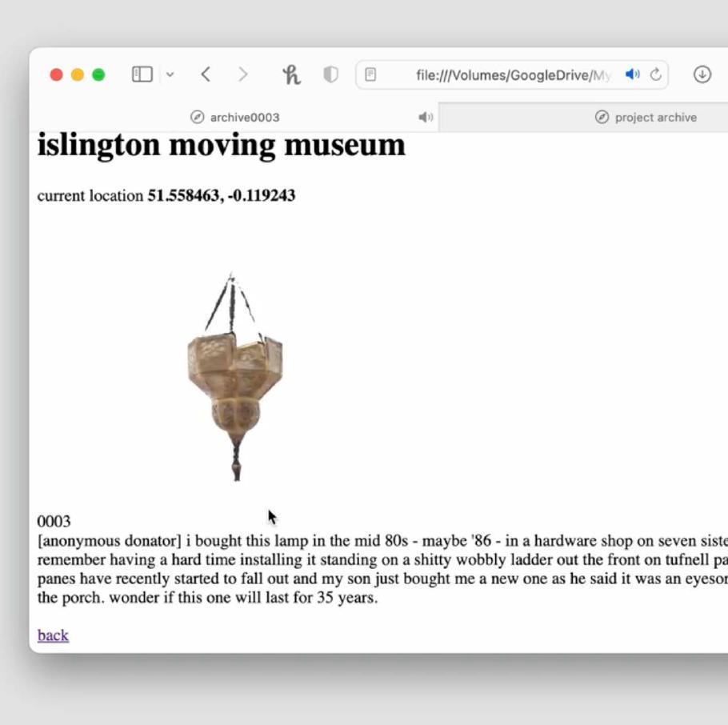Click the file:///Volumes/GoogleDrive address bar

click(x=512, y=74)
